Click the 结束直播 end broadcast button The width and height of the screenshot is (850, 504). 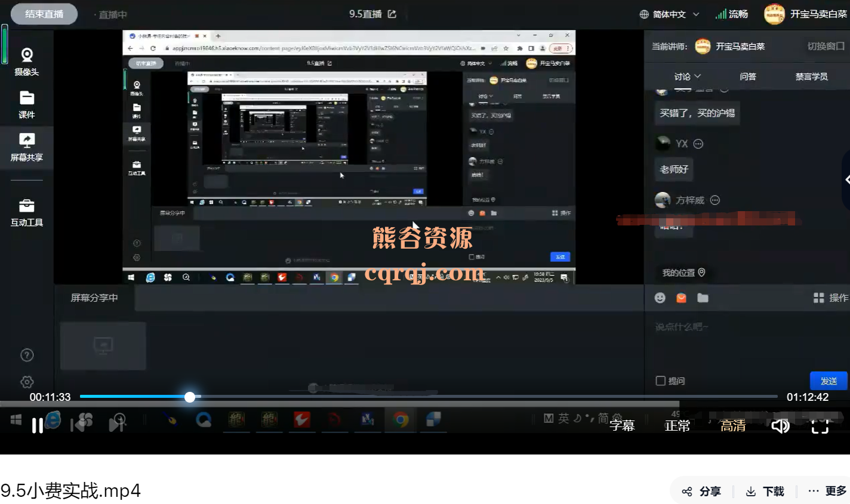point(44,14)
